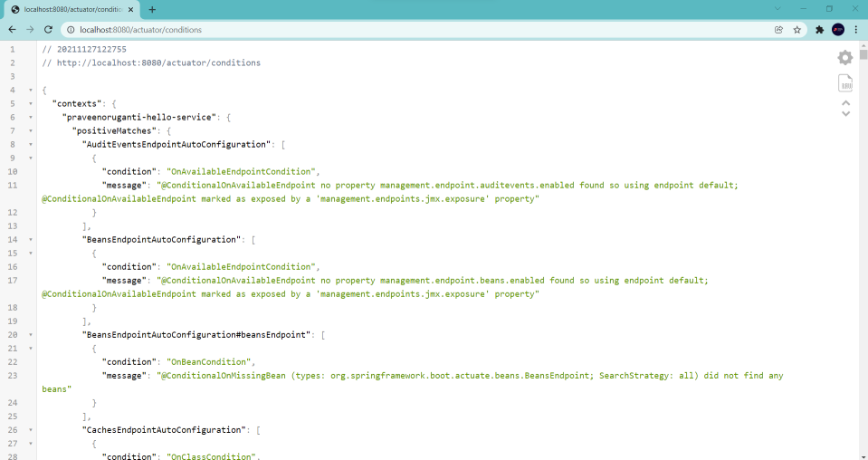Viewport: 868px width, 460px height.
Task: Share this page icon in address bar
Action: tap(779, 30)
